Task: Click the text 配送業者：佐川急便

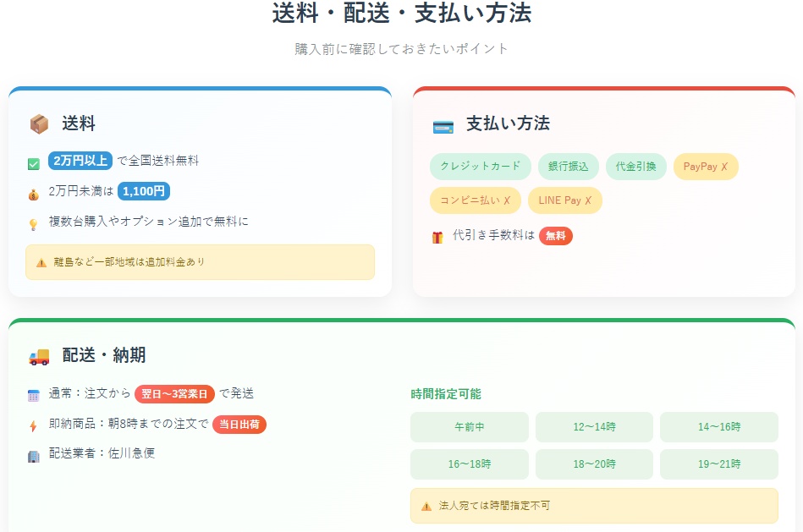Action: pyautogui.click(x=102, y=453)
